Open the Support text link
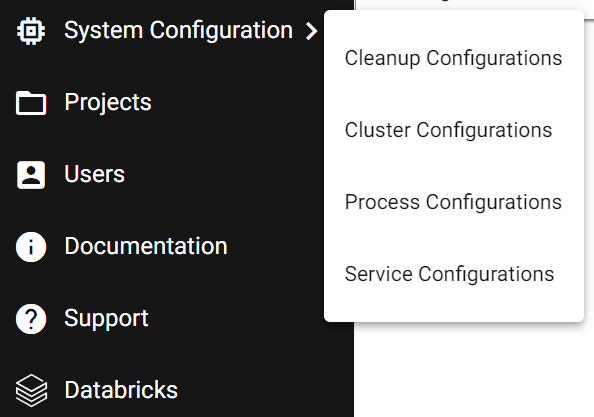594x417 pixels. coord(106,318)
